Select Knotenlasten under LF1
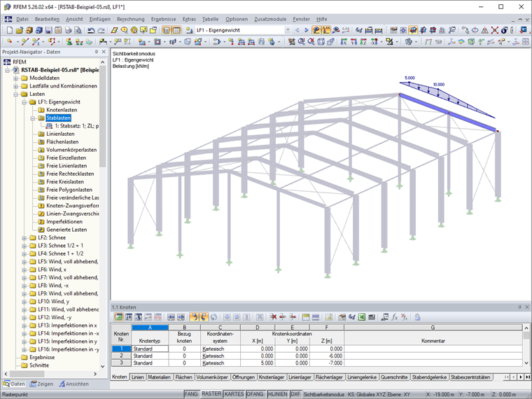This screenshot has height=399, width=532. point(62,110)
